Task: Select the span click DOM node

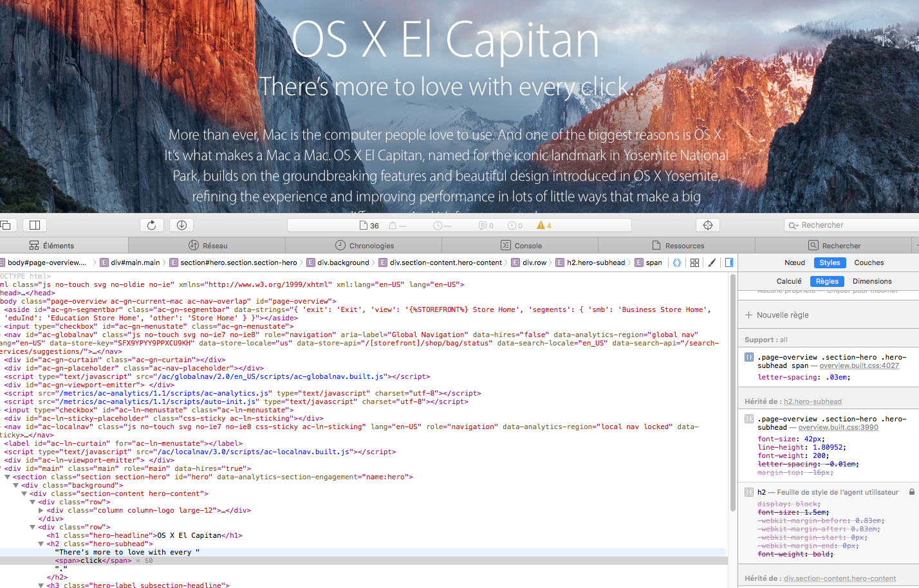Action: click(93, 560)
